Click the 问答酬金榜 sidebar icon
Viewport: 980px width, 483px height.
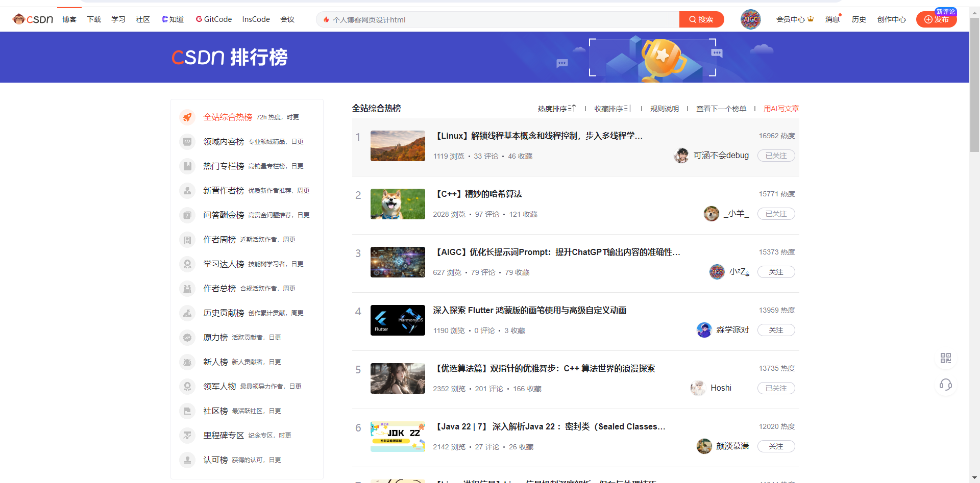[x=187, y=215]
